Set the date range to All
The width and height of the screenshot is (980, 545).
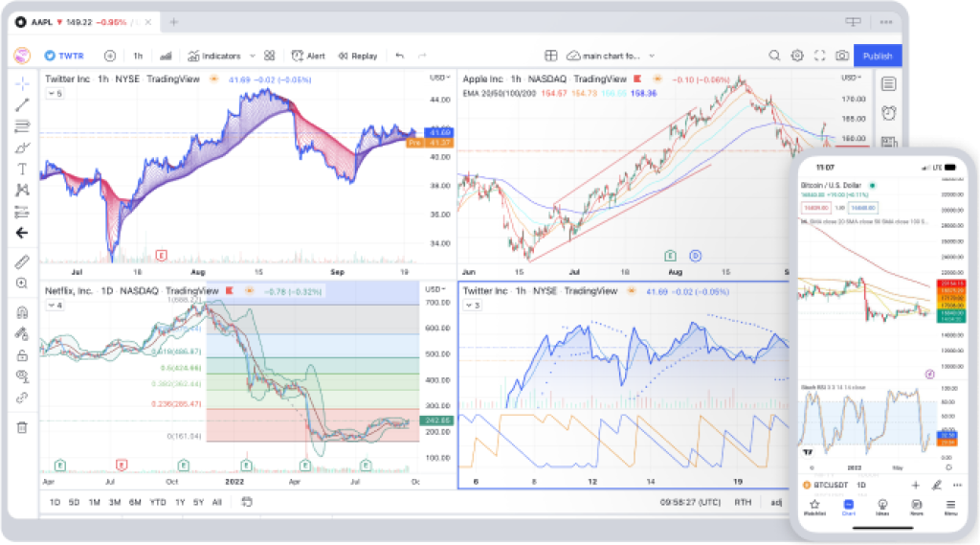[x=217, y=502]
